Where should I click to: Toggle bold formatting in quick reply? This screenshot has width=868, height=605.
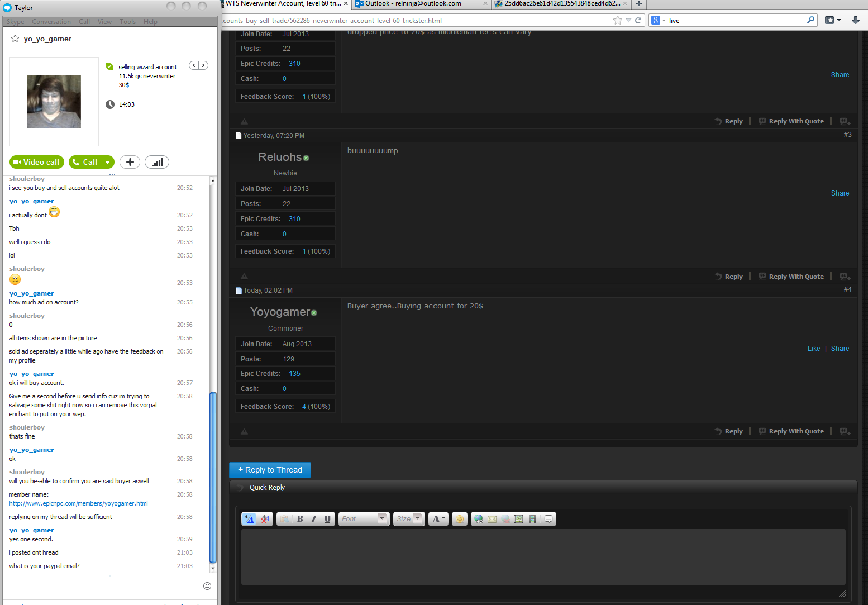300,519
